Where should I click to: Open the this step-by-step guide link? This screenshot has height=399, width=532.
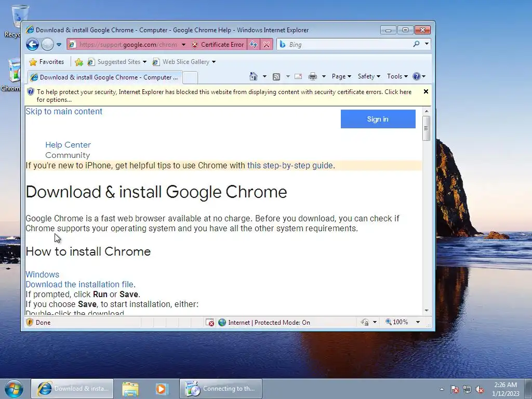pos(290,166)
